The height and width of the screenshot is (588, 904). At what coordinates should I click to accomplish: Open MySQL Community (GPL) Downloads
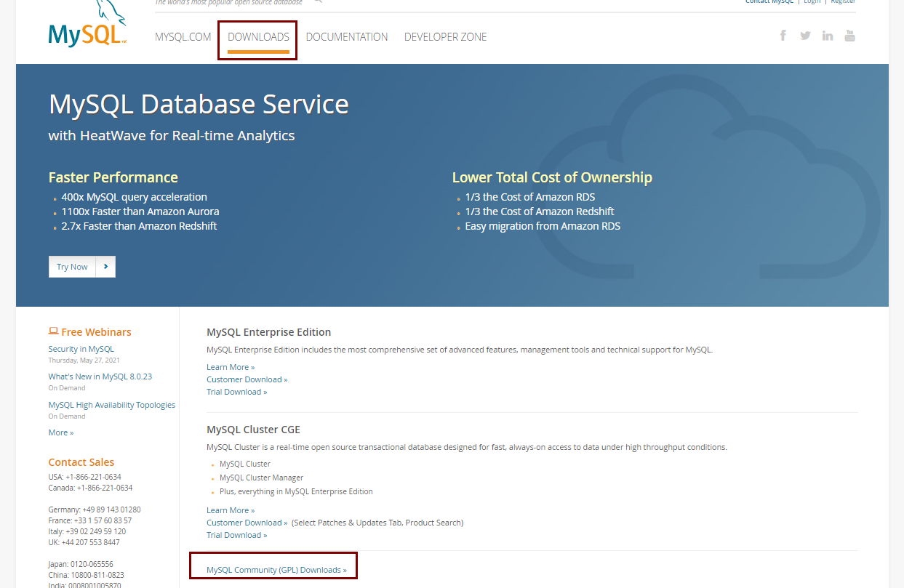click(x=273, y=569)
